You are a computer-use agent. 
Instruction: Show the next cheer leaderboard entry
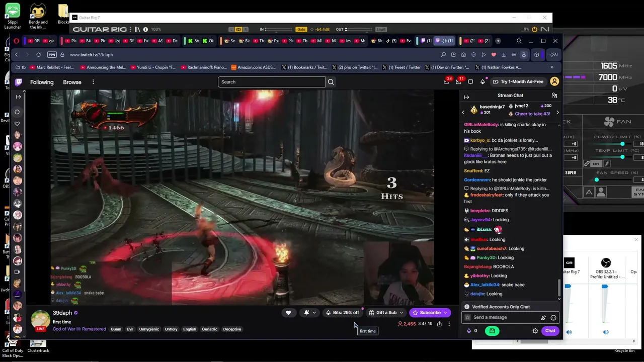coord(557,113)
